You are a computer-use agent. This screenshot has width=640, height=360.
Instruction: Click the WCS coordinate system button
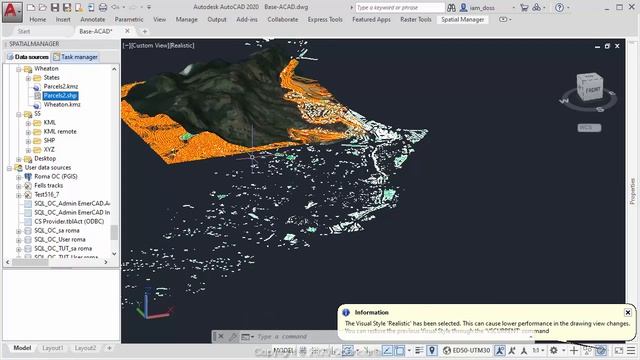[x=589, y=128]
